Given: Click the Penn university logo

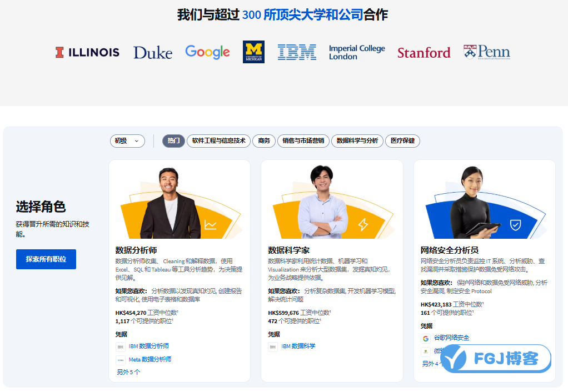Looking at the screenshot, I should pyautogui.click(x=487, y=52).
